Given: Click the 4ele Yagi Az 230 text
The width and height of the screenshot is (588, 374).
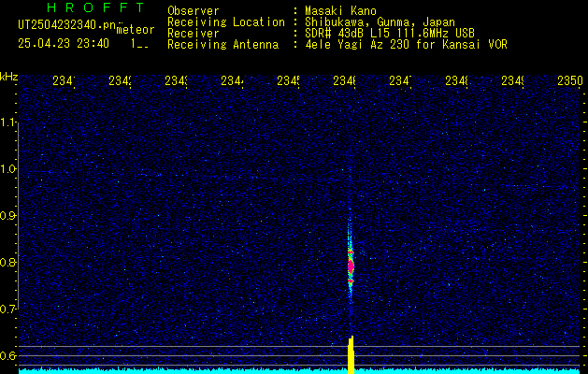Looking at the screenshot, I should pyautogui.click(x=359, y=45).
